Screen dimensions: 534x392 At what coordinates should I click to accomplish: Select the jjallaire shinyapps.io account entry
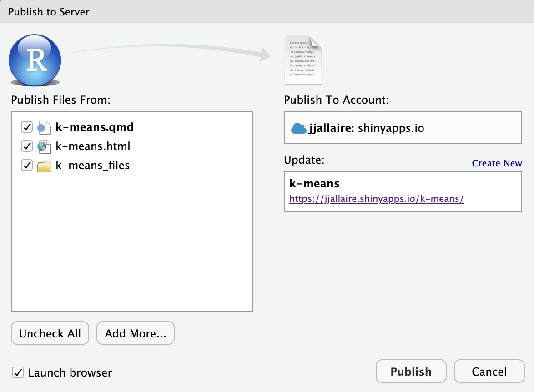coord(403,128)
